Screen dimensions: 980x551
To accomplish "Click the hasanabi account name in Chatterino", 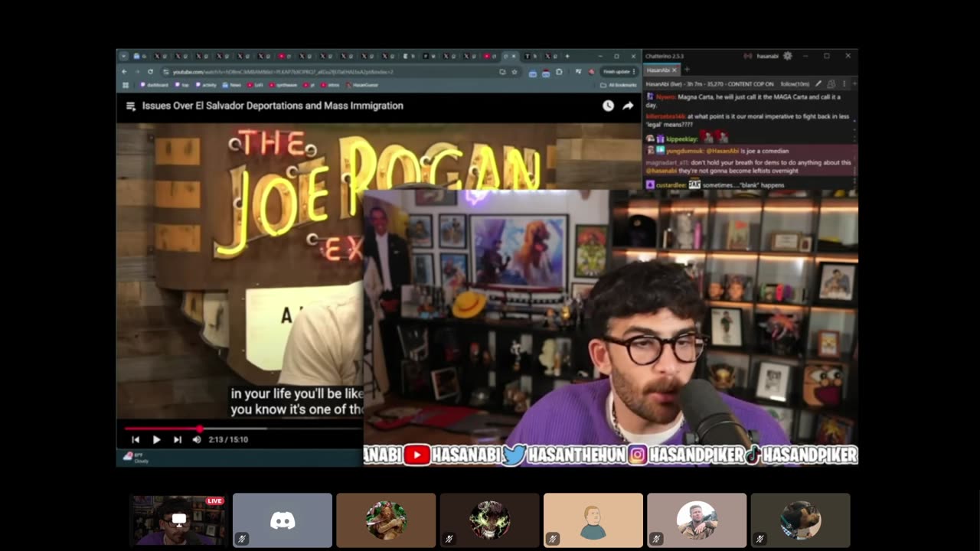I will (767, 56).
